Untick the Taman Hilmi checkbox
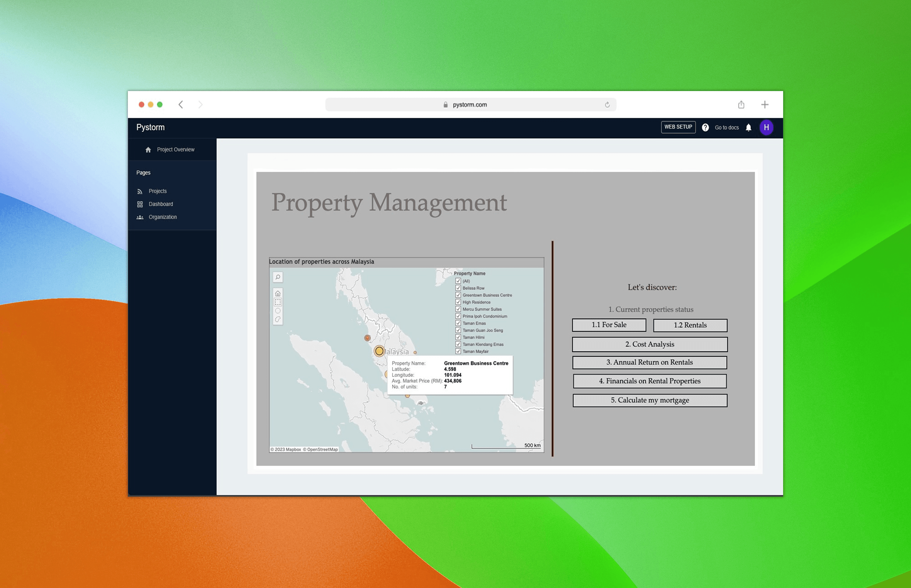This screenshot has height=588, width=911. [458, 337]
